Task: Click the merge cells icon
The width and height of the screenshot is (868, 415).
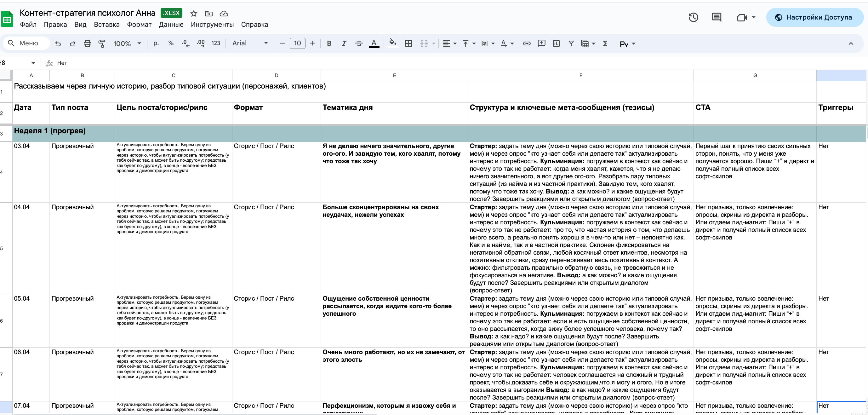Action: [x=424, y=43]
